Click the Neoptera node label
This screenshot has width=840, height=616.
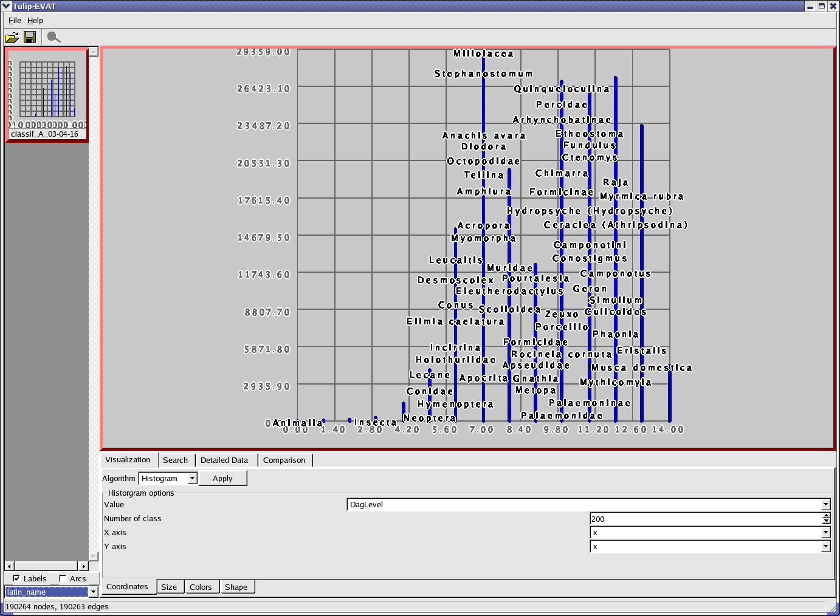click(430, 419)
